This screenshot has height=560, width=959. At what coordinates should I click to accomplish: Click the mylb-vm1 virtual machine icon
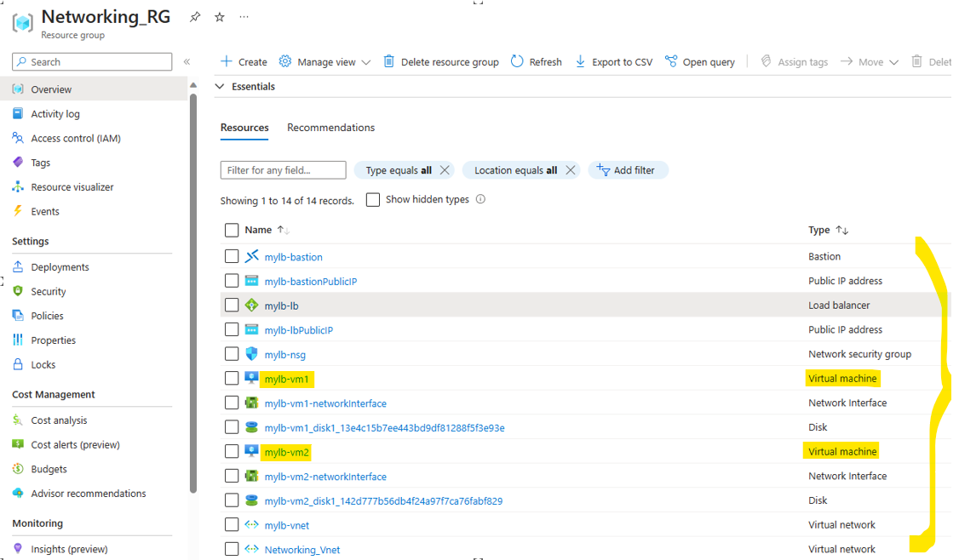coord(251,379)
